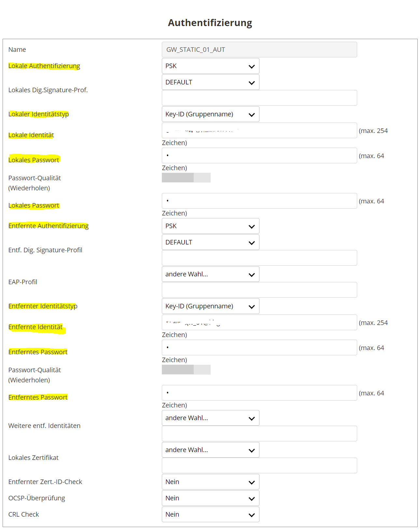Image resolution: width=420 pixels, height=530 pixels.
Task: Open the Entfernte Authentifizierung dropdown
Action: [x=210, y=226]
